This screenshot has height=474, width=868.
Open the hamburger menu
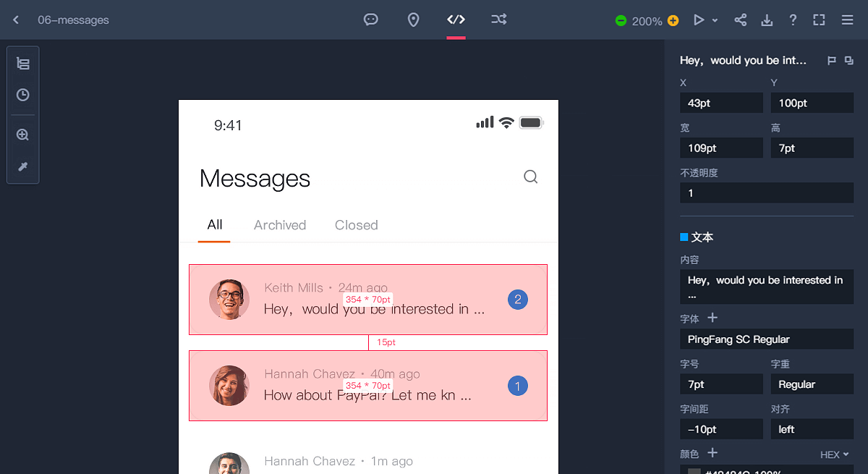pos(848,20)
